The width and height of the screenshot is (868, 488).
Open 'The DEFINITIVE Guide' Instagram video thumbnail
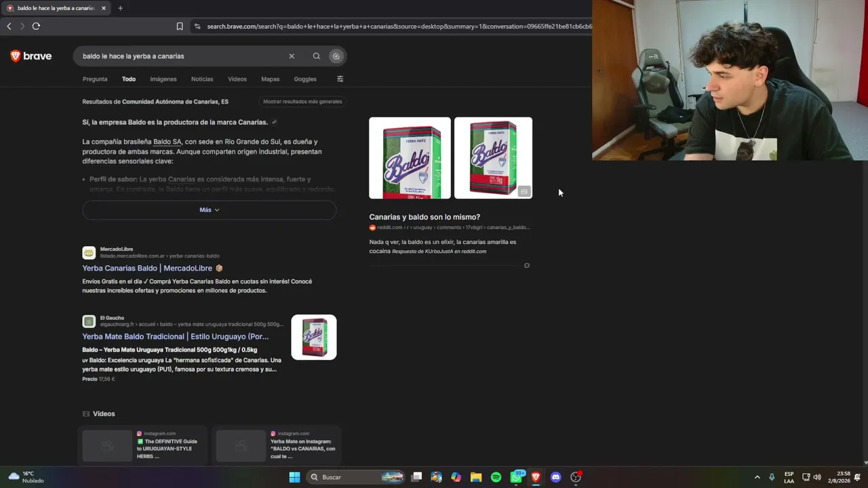[107, 446]
